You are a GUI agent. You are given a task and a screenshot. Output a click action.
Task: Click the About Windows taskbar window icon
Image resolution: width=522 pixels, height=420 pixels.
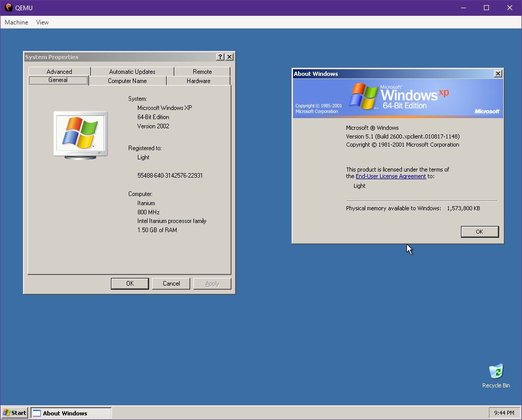(37, 413)
